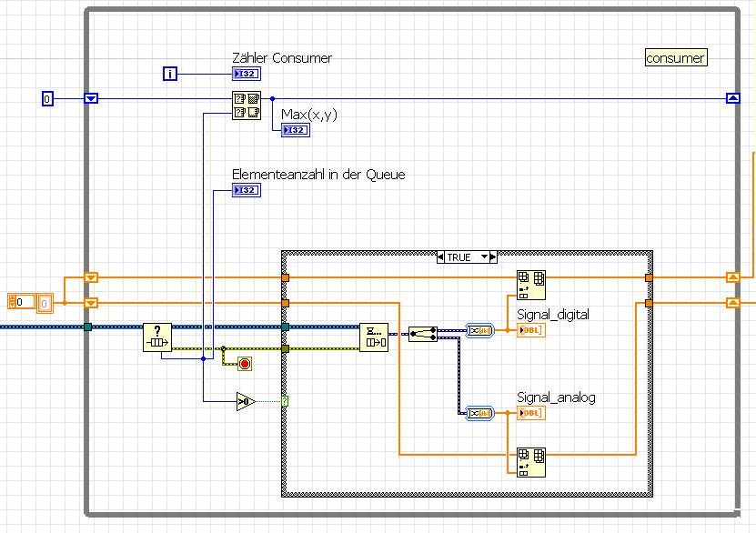Select the Max & Min function node
This screenshot has width=756, height=533.
(x=247, y=106)
